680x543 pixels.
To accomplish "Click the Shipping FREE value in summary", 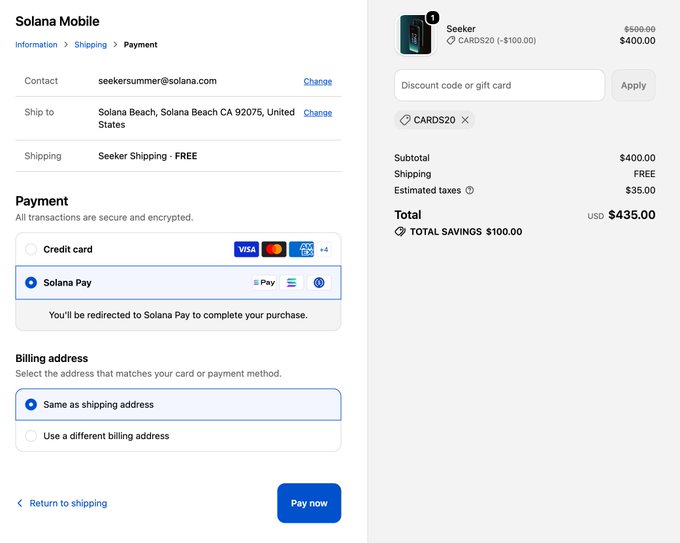I will coord(644,174).
